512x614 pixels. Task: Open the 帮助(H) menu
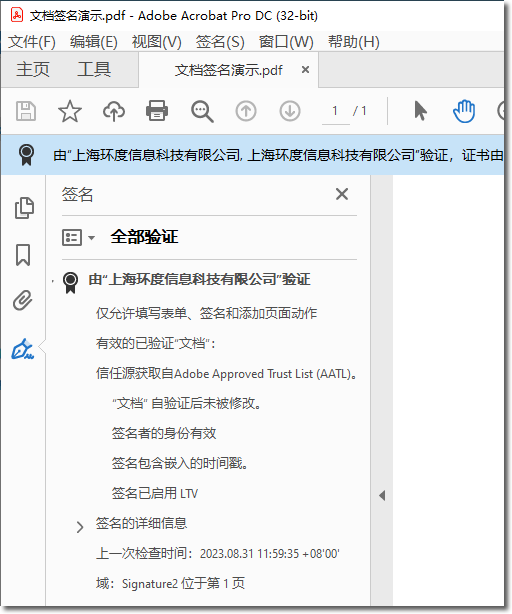tap(353, 42)
